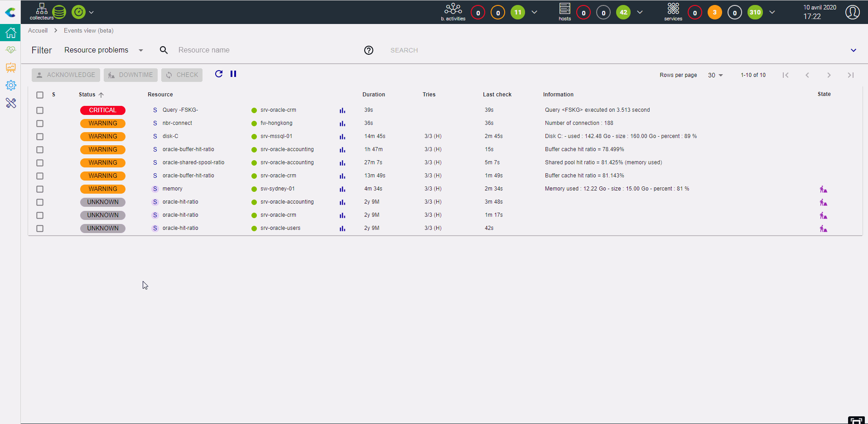Sort by the Status column header
This screenshot has width=868, height=424.
91,95
